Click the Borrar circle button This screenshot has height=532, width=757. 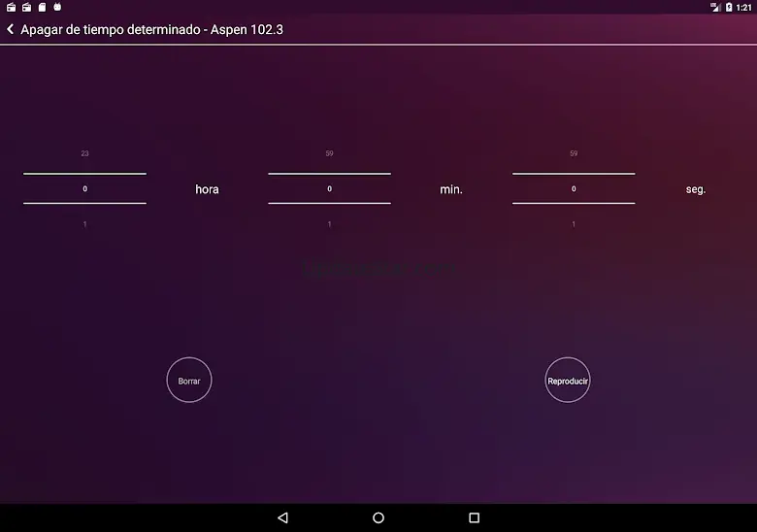189,380
